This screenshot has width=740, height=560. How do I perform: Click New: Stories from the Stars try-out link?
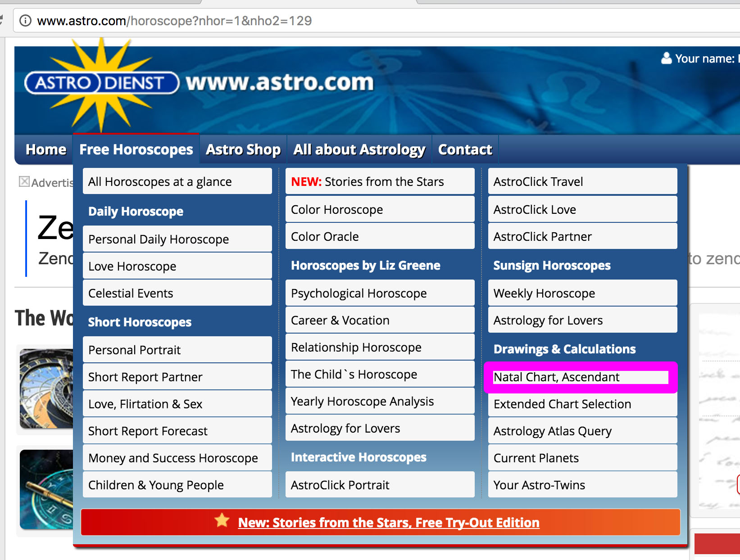click(389, 522)
